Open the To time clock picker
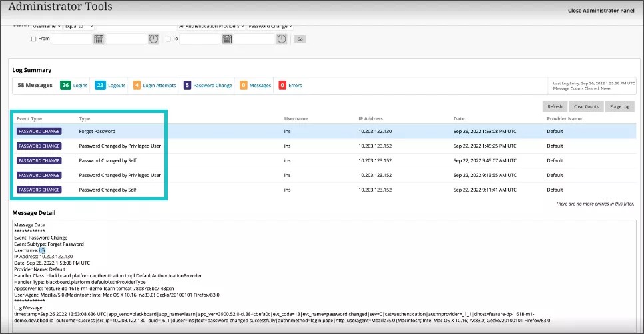 pos(282,39)
